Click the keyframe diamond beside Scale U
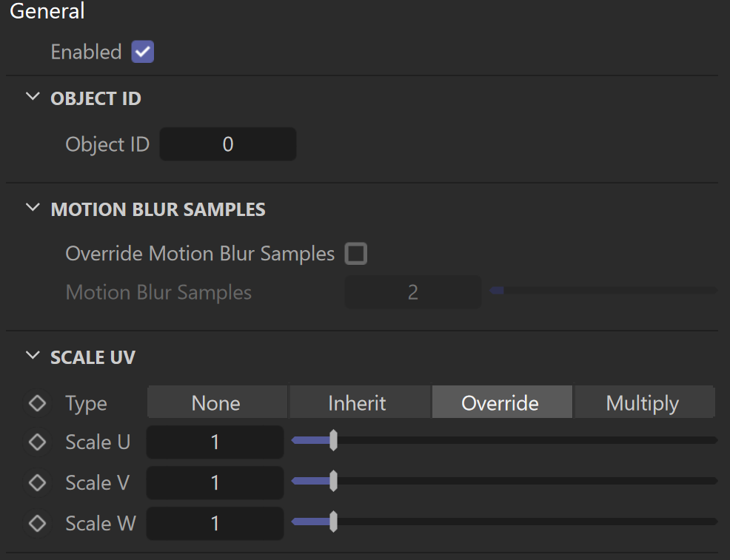This screenshot has height=560, width=730. [x=37, y=442]
